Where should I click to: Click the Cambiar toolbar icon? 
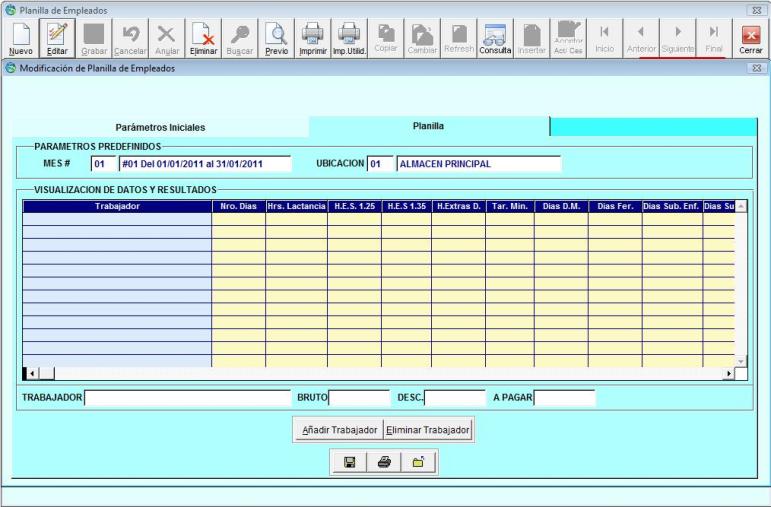422,39
